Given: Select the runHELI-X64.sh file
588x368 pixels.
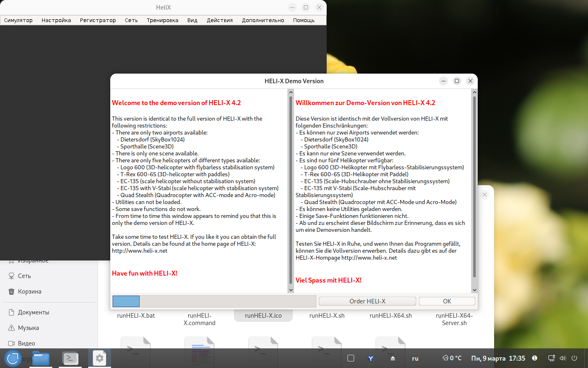Looking at the screenshot, I should pyautogui.click(x=391, y=316).
